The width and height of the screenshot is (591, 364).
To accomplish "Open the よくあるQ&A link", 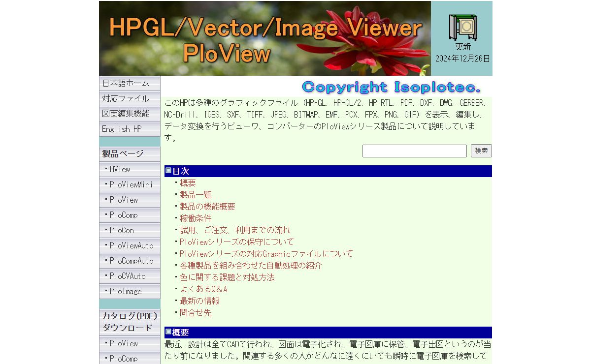I will (203, 289).
